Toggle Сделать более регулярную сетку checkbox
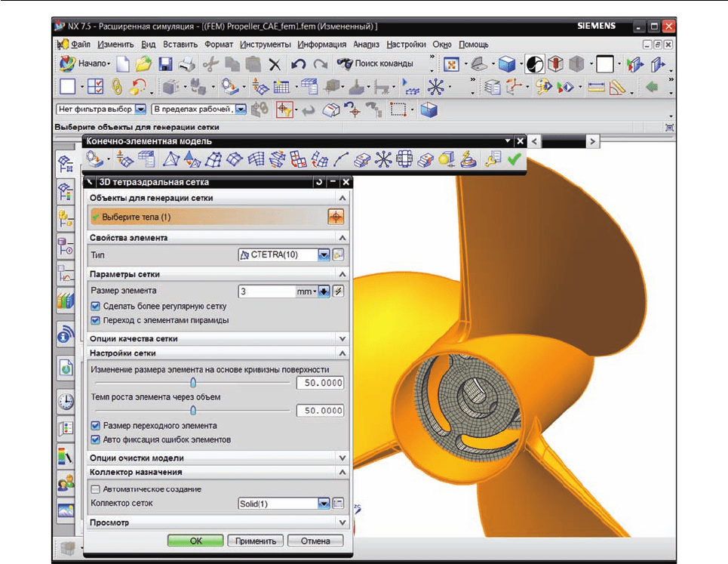The height and width of the screenshot is (564, 728). [95, 306]
